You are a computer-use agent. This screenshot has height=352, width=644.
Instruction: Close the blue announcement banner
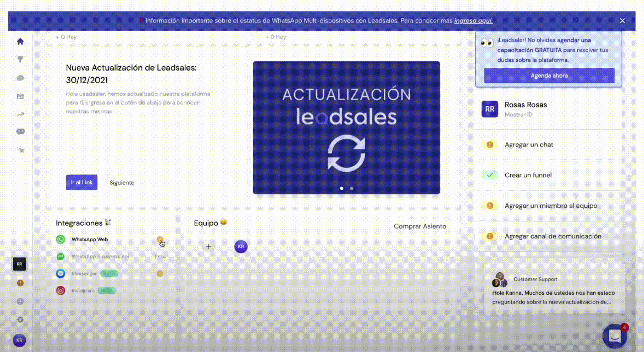coord(622,21)
